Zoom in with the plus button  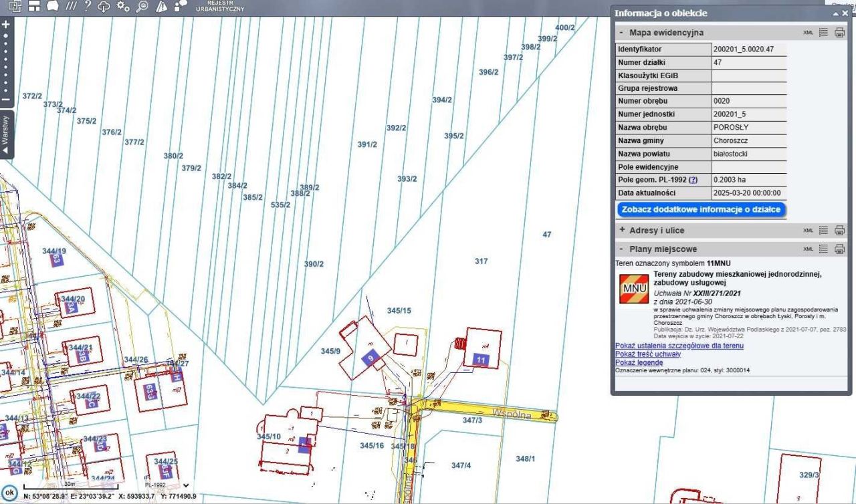6,24
